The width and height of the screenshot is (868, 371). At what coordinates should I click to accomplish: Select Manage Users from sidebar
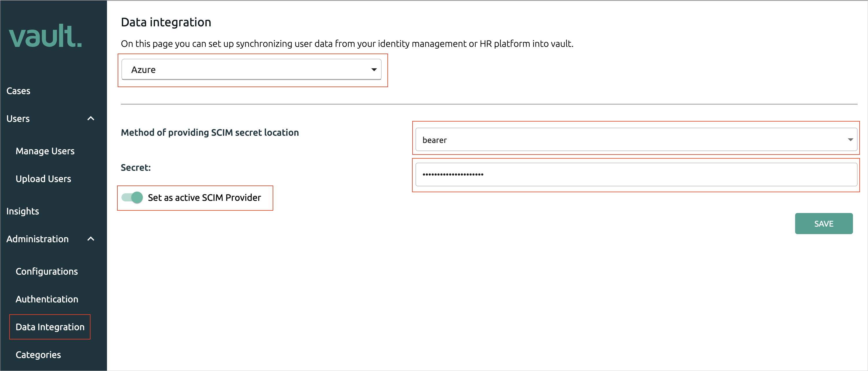[46, 150]
